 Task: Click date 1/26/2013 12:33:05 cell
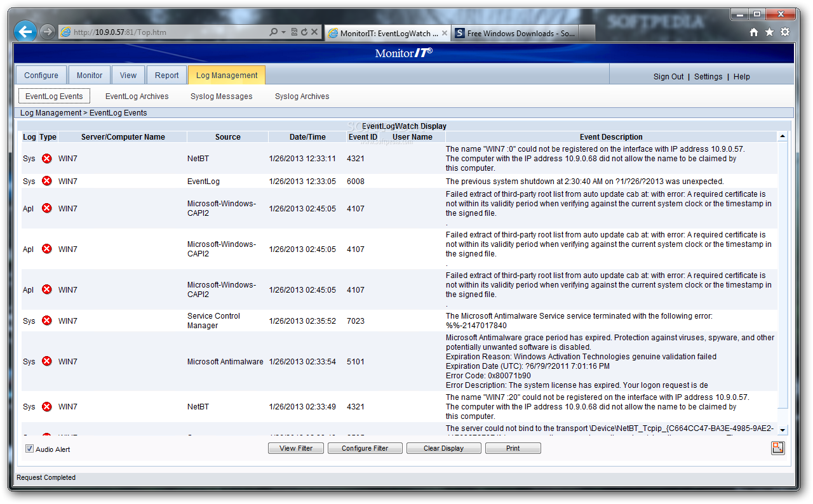302,181
